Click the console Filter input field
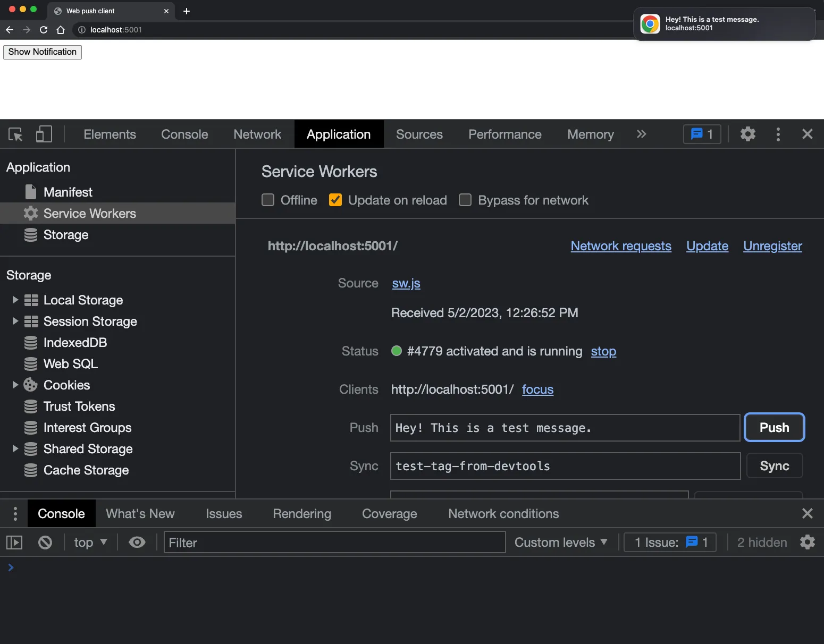Viewport: 824px width, 644px height. (334, 543)
